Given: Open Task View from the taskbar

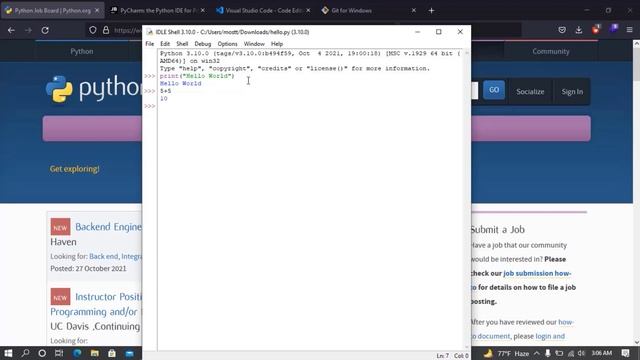Looking at the screenshot, I should coord(59,353).
